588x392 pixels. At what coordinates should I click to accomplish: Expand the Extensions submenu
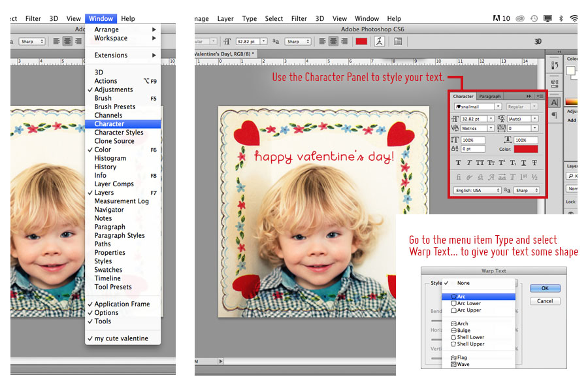123,55
